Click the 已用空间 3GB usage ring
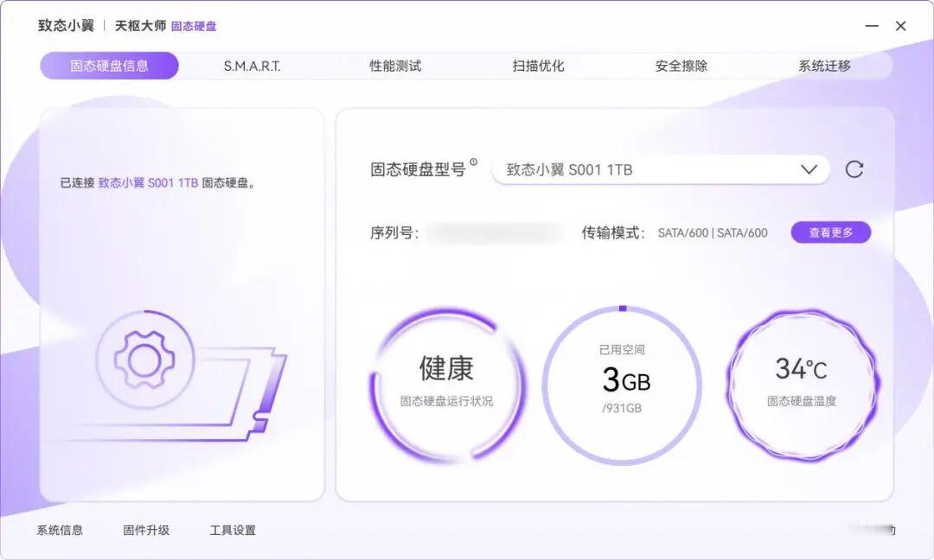Viewport: 934px width, 560px height. click(x=622, y=385)
